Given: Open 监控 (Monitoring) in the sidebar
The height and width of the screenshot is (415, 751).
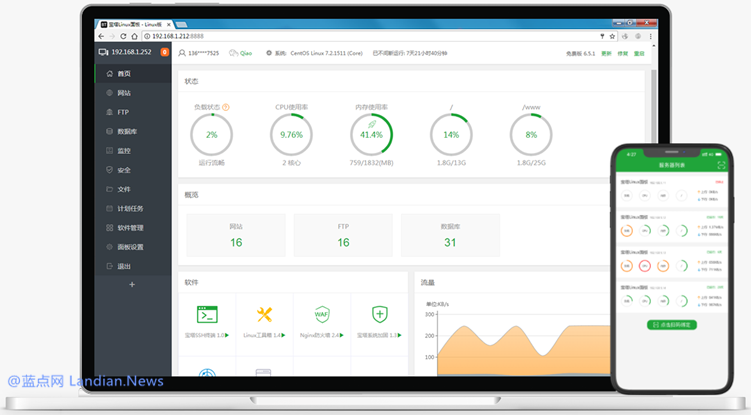Looking at the screenshot, I should (124, 150).
